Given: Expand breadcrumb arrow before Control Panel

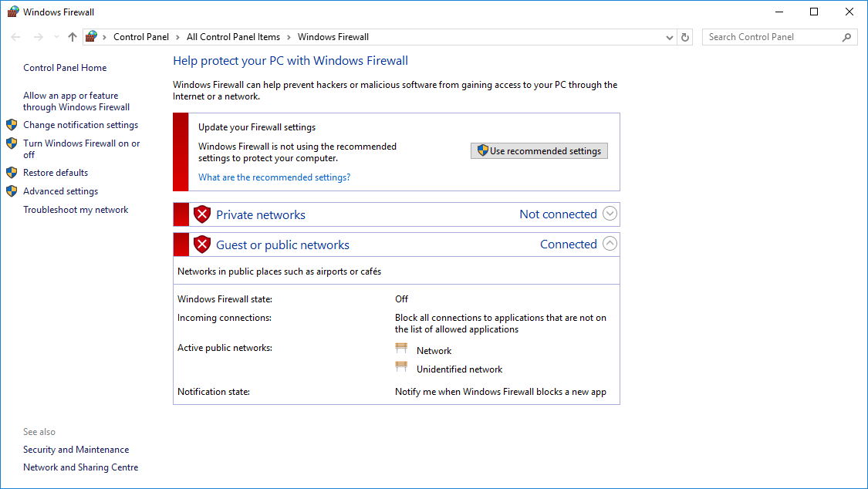Looking at the screenshot, I should click(x=104, y=37).
